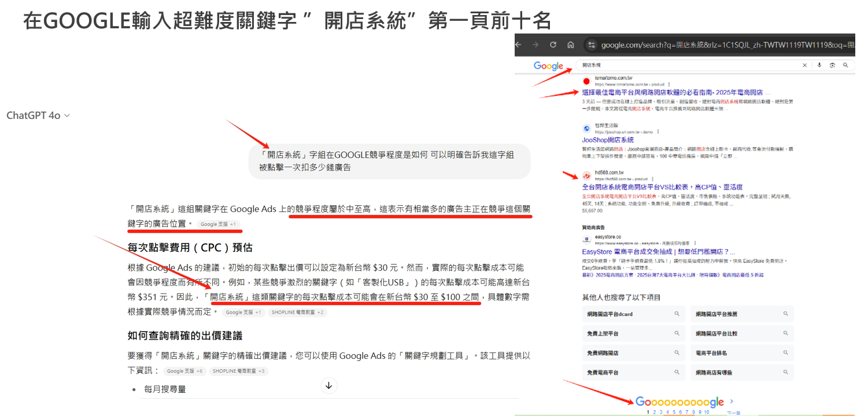
Task: Click the $5,667.00 price under hd588 result
Action: pyautogui.click(x=592, y=211)
